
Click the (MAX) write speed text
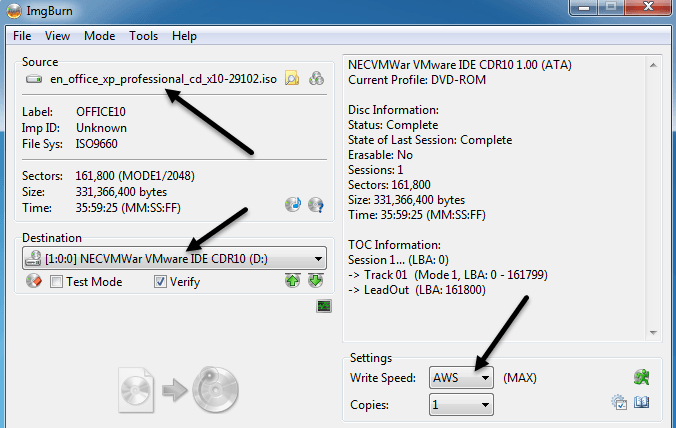tap(520, 378)
